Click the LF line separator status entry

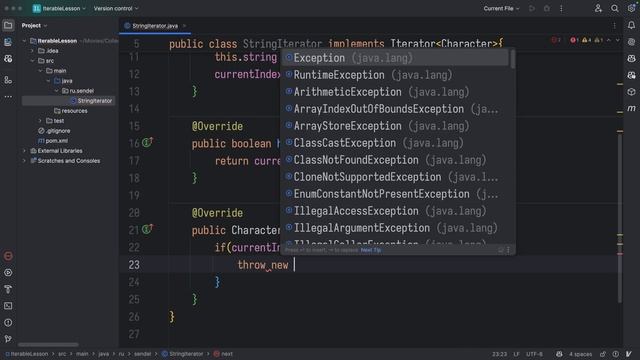(516, 354)
